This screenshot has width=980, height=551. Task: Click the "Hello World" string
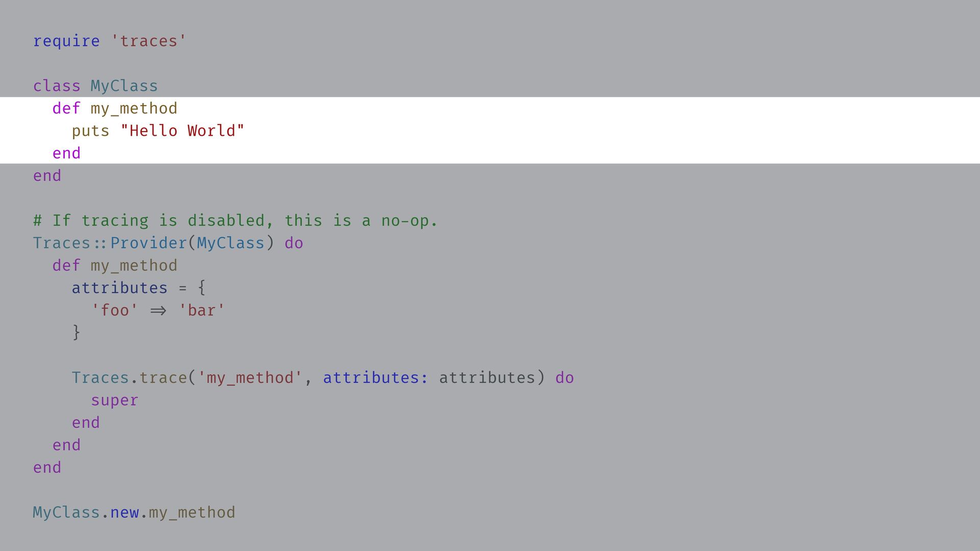tap(182, 131)
